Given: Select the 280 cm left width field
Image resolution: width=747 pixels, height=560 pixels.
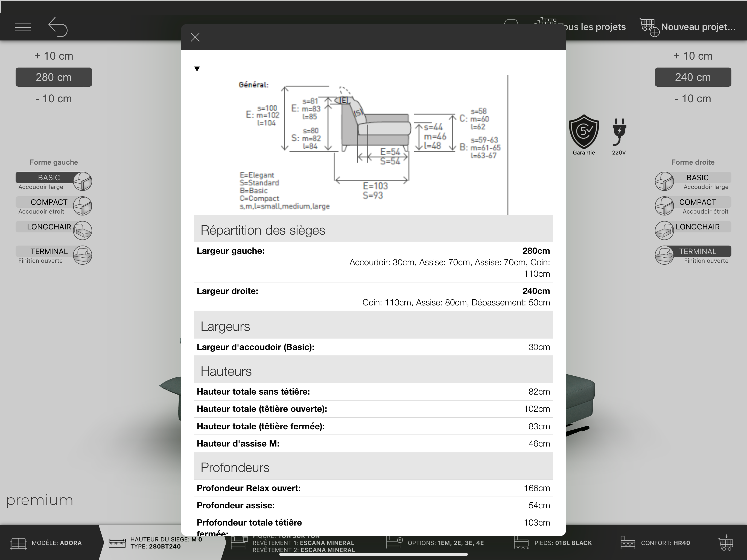Looking at the screenshot, I should point(54,77).
